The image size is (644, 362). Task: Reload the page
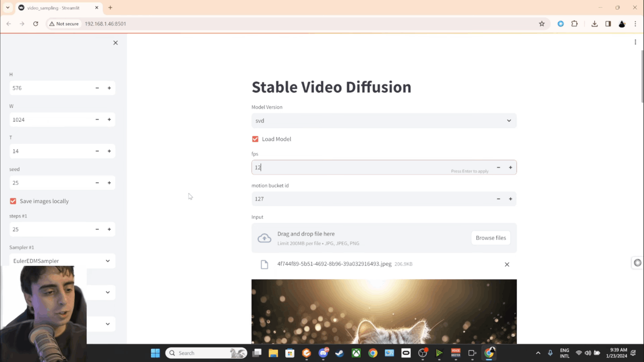[35, 24]
